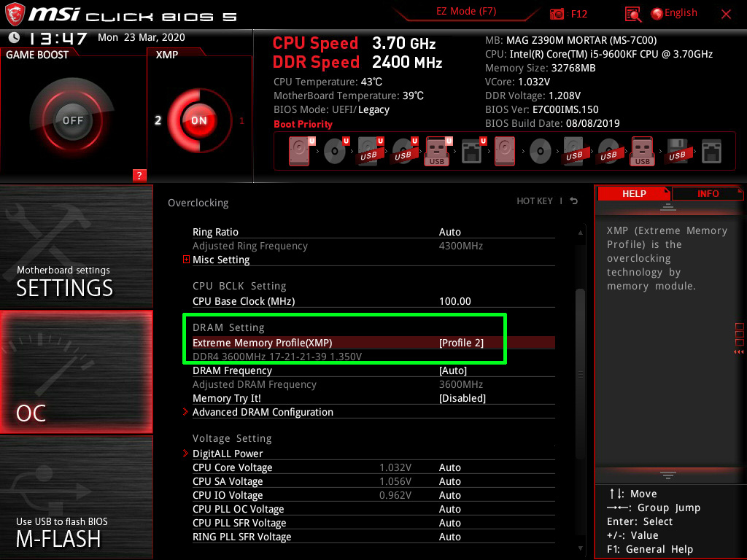
Task: Open the red question mark help under Game Boost
Action: click(x=139, y=175)
